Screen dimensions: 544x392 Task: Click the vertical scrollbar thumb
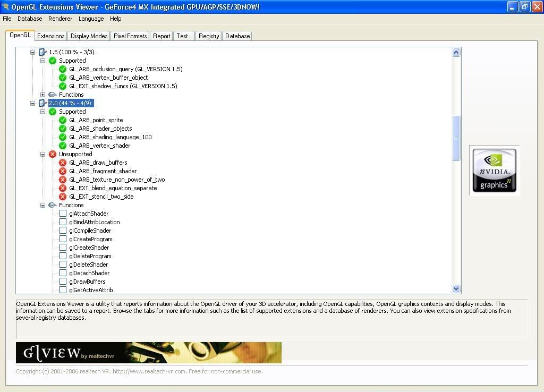pos(456,138)
